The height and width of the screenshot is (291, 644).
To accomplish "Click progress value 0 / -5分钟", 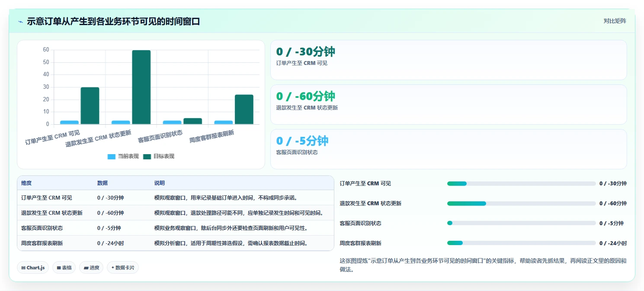I will (x=612, y=223).
